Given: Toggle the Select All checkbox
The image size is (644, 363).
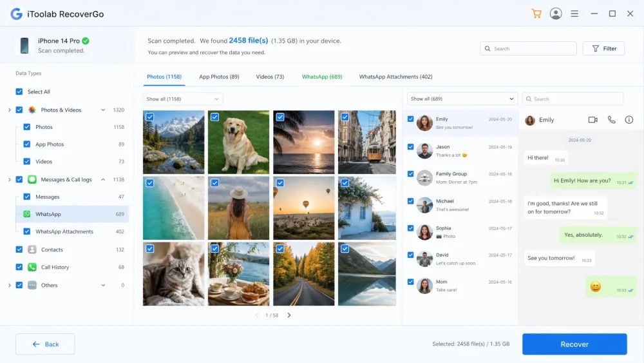Looking at the screenshot, I should (19, 92).
